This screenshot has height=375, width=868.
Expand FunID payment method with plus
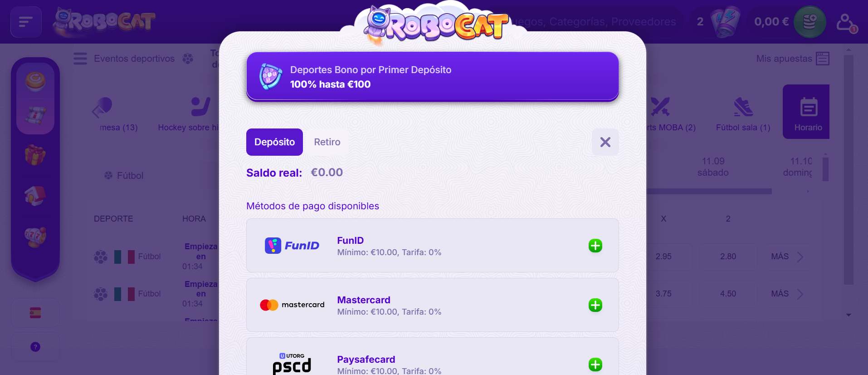tap(595, 246)
